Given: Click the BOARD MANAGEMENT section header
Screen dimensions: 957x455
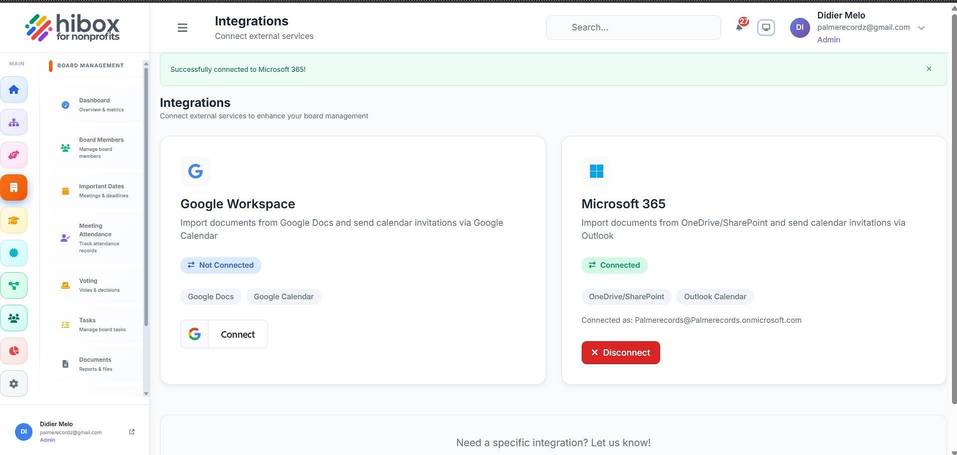Looking at the screenshot, I should pos(90,65).
